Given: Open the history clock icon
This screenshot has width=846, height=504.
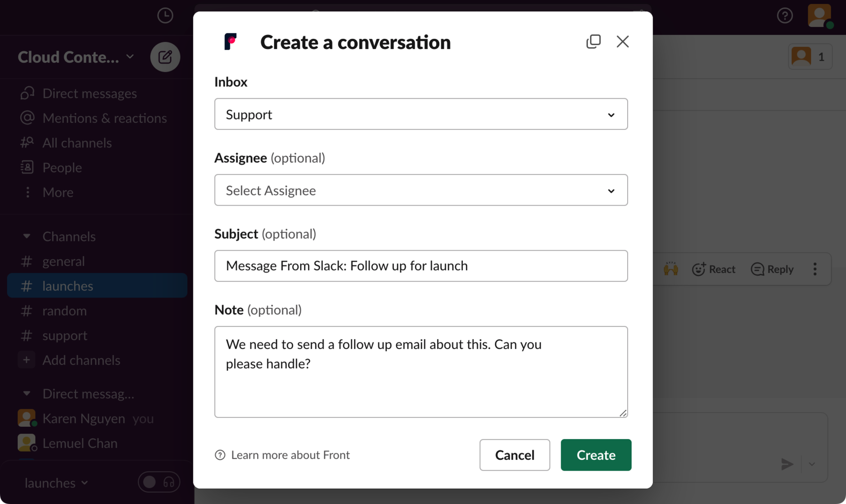Looking at the screenshot, I should (x=165, y=15).
